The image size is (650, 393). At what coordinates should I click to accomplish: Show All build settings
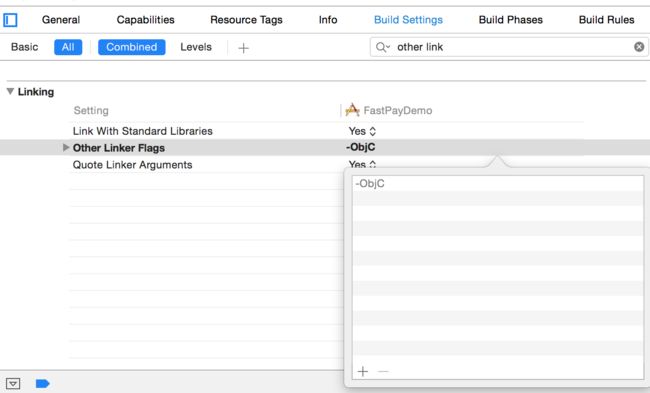point(68,47)
